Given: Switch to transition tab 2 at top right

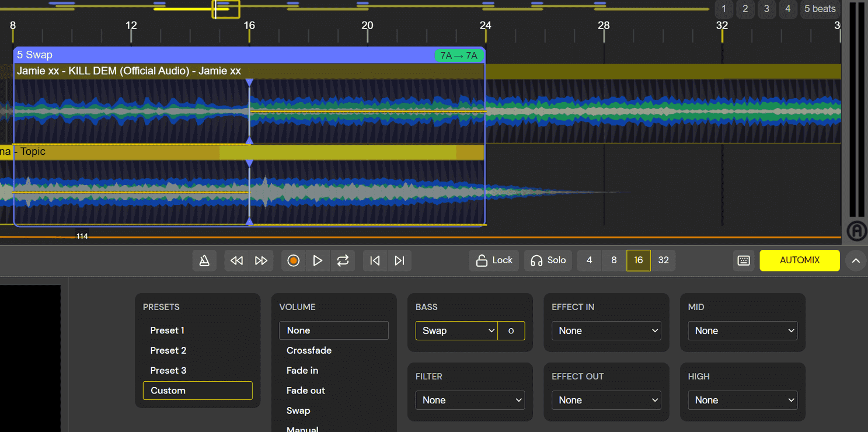Looking at the screenshot, I should pyautogui.click(x=745, y=9).
